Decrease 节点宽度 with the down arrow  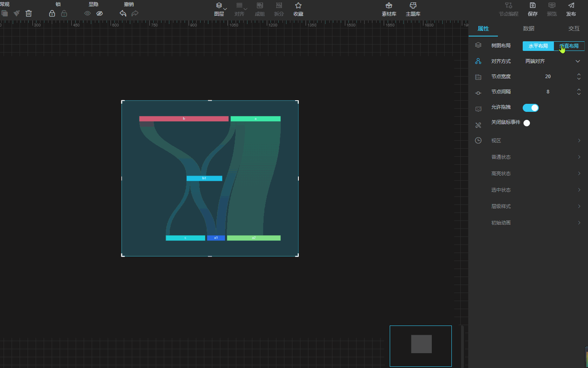pyautogui.click(x=579, y=79)
